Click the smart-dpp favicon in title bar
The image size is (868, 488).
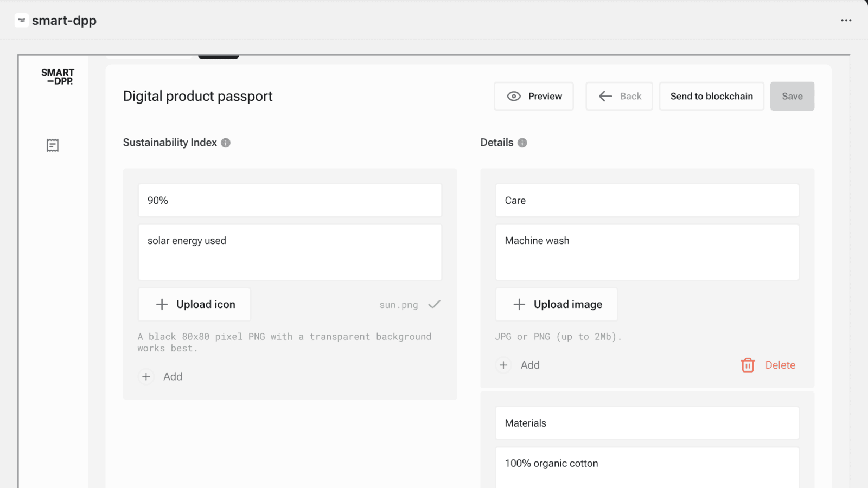tap(22, 20)
